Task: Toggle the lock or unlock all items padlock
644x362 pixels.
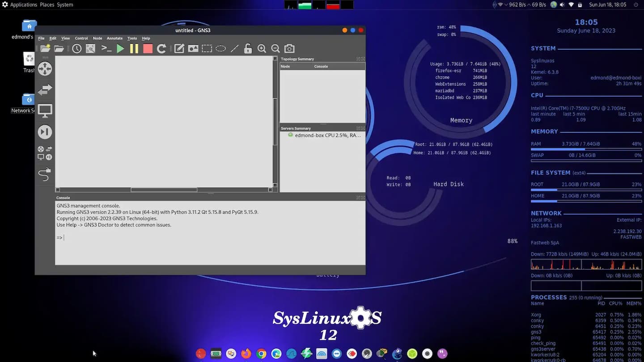Action: (x=248, y=49)
